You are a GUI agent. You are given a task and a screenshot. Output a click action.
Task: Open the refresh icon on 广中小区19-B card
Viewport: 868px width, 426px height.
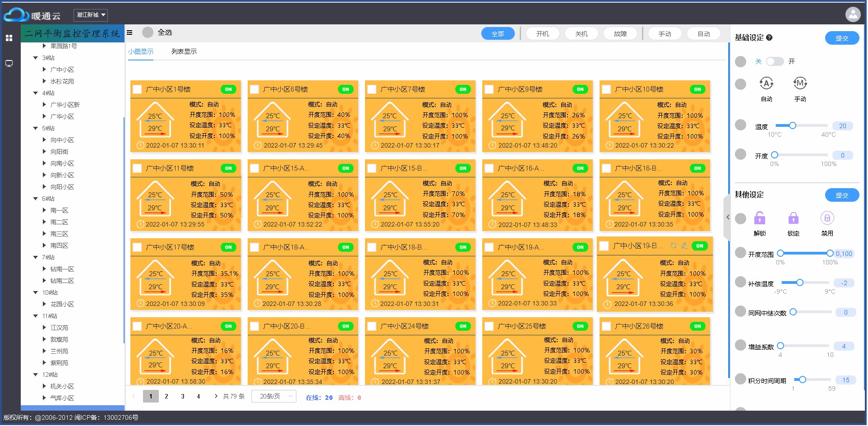click(x=673, y=246)
